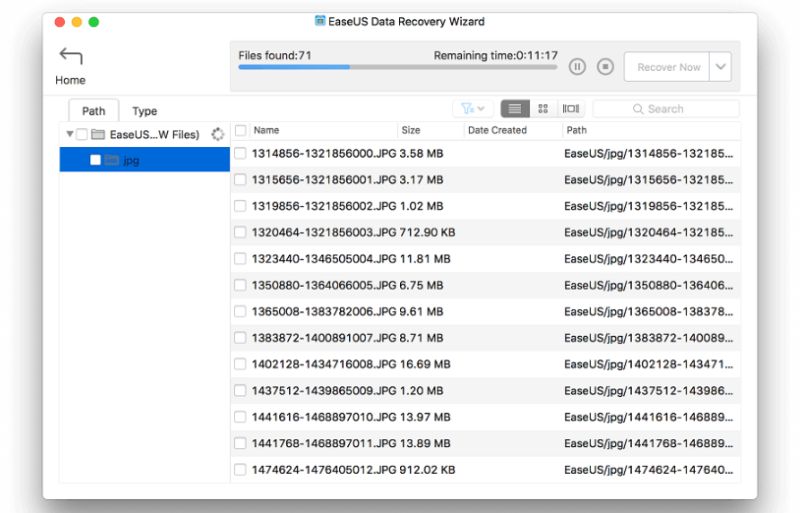Switch to list view

coord(515,108)
